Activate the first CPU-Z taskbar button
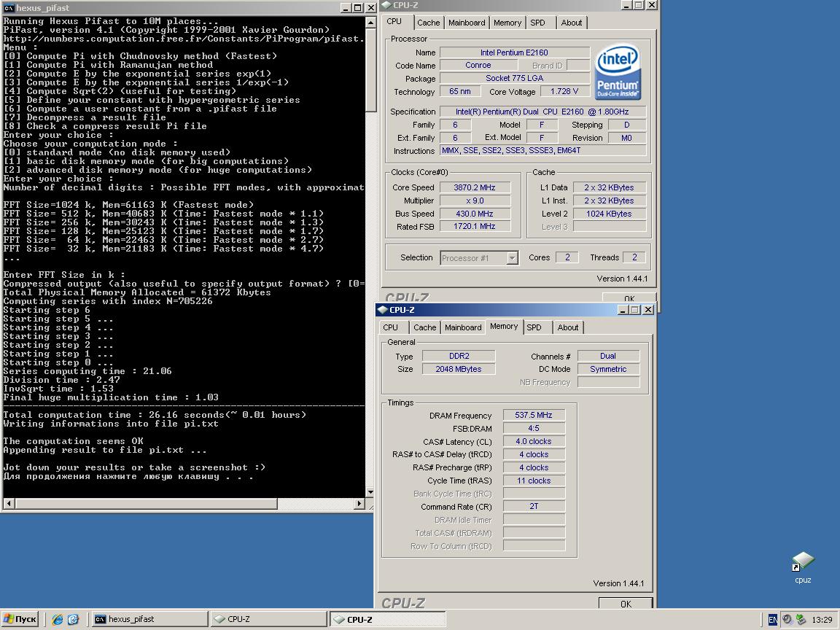This screenshot has height=630, width=840. (x=268, y=619)
